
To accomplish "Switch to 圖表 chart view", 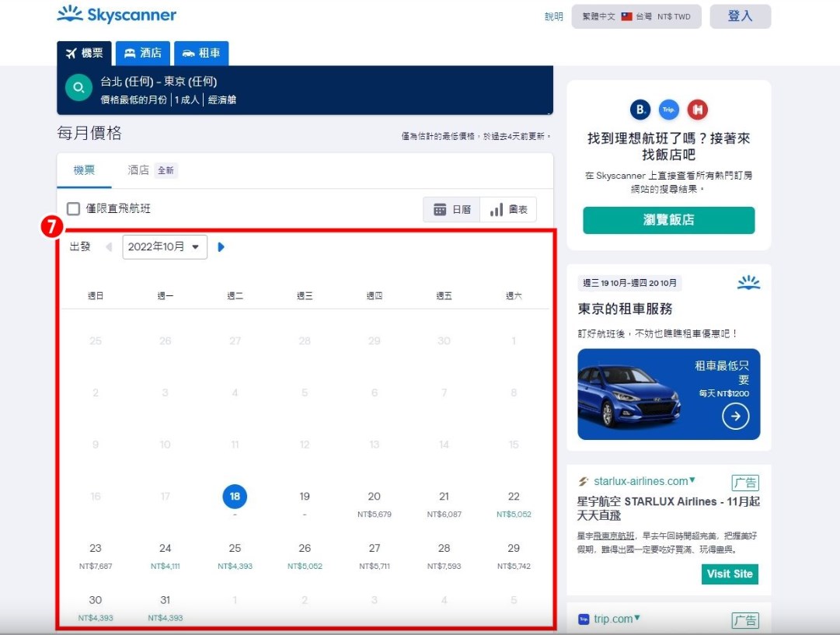I will pyautogui.click(x=508, y=210).
